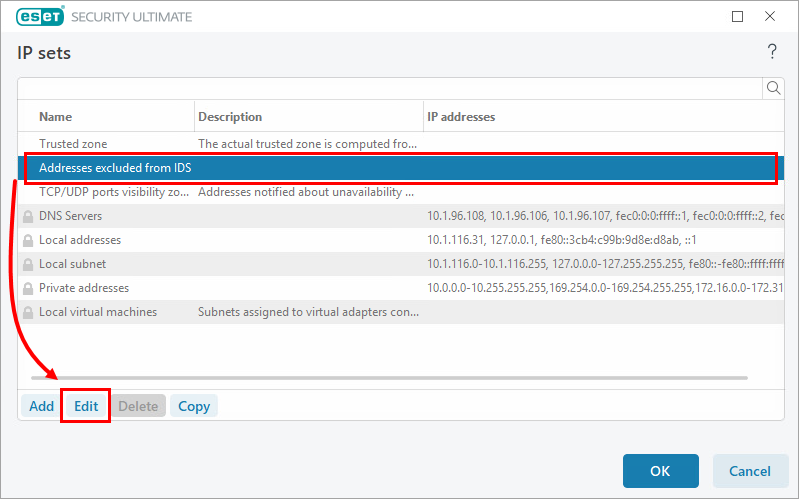This screenshot has width=799, height=499.
Task: Confirm with the OK button
Action: (x=660, y=471)
